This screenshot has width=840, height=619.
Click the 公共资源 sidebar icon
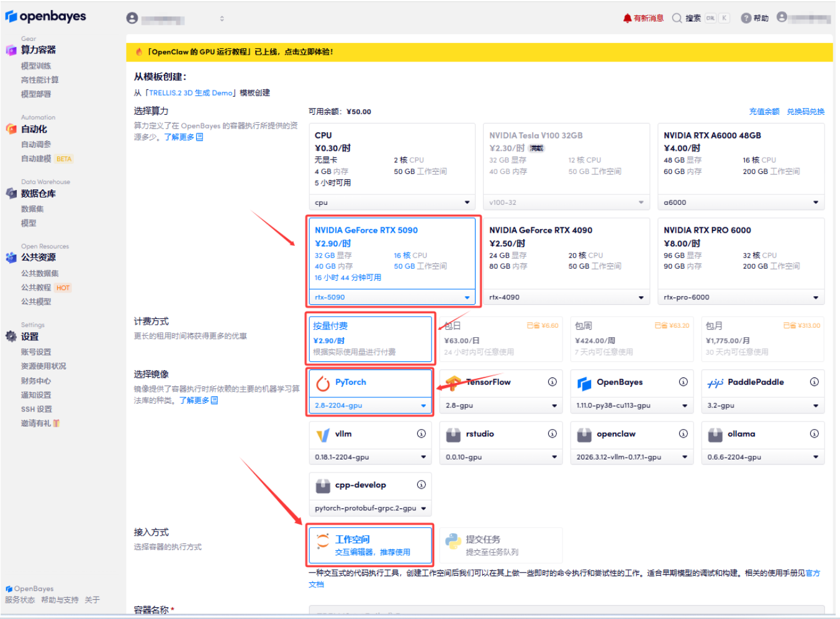(x=11, y=258)
